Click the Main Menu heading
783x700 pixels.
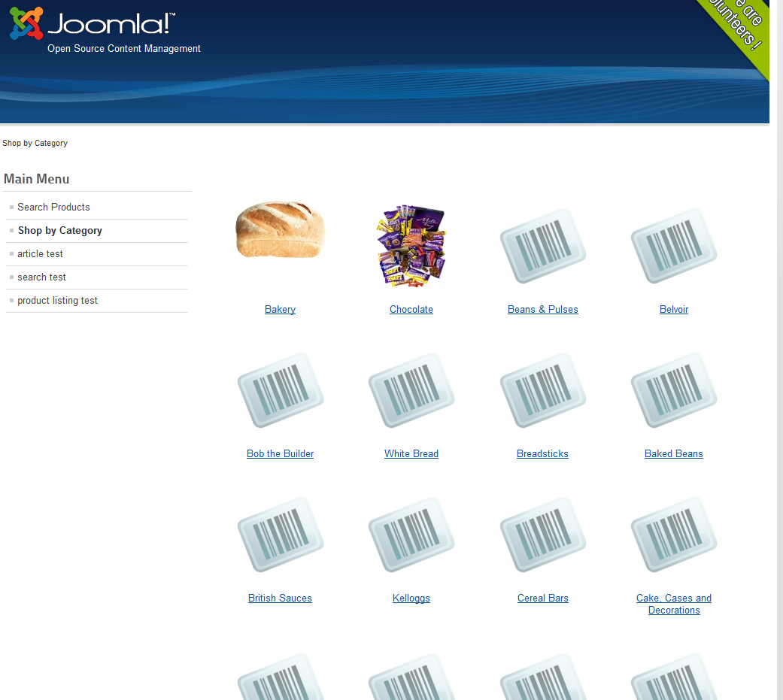[x=36, y=179]
